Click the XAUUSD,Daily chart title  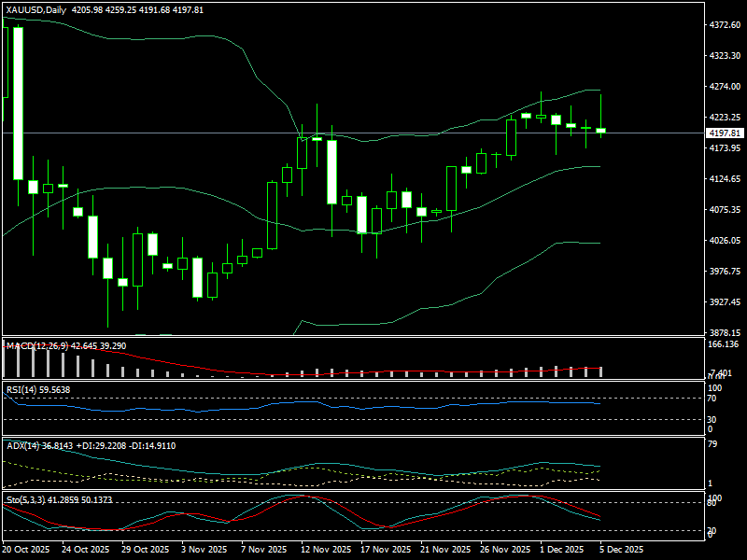(35, 8)
